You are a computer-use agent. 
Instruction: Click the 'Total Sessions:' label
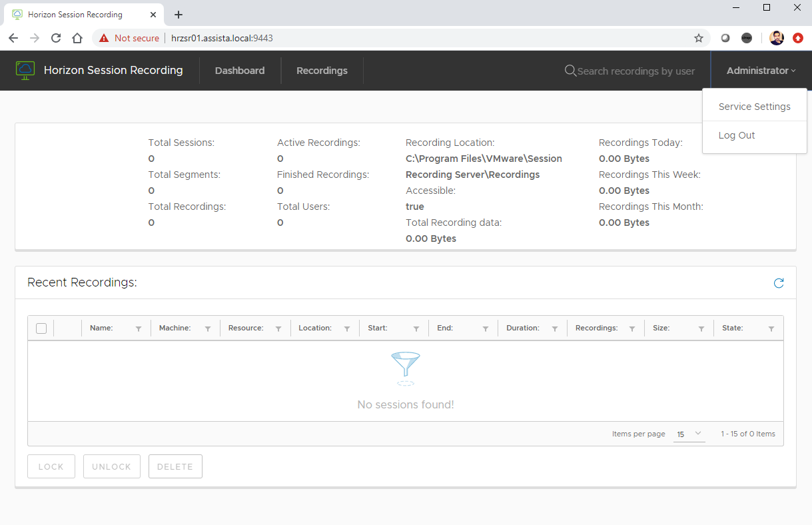click(x=181, y=143)
